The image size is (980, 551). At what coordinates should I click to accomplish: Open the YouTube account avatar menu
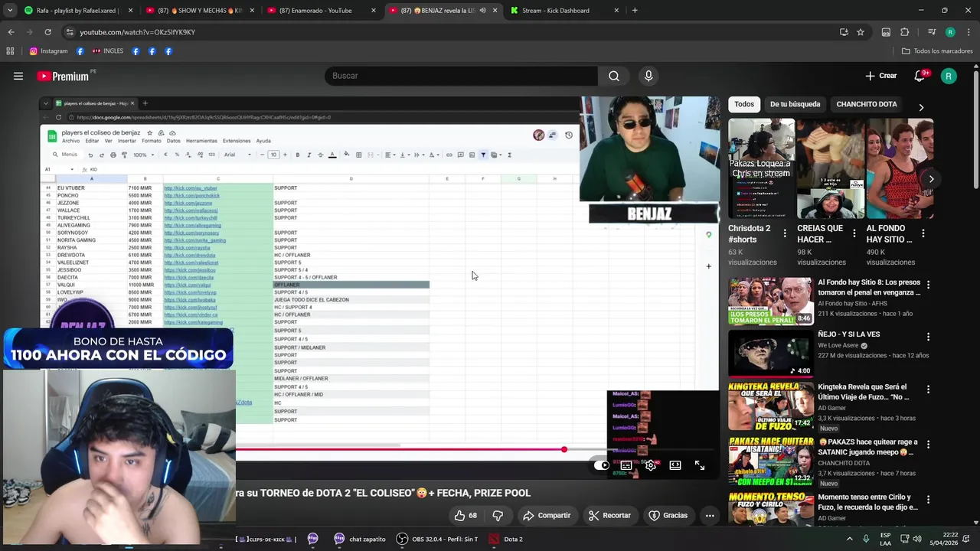949,76
